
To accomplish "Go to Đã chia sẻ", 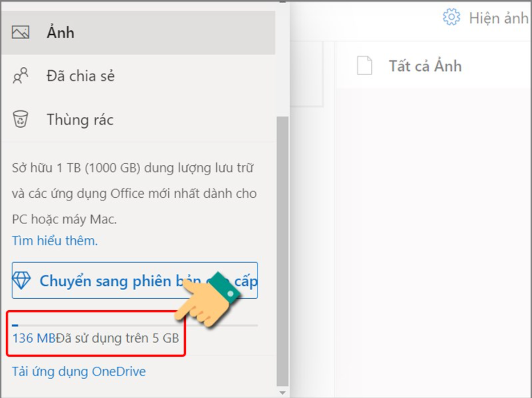I will click(138, 76).
